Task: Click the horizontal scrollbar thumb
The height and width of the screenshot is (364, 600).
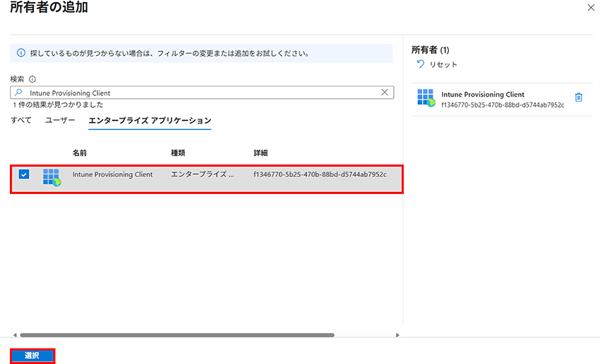Action: pos(177,335)
